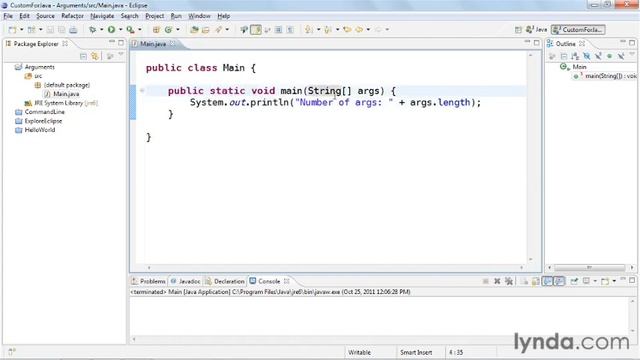Open the File menu
Image resolution: width=640 pixels, height=360 pixels.
[8, 16]
